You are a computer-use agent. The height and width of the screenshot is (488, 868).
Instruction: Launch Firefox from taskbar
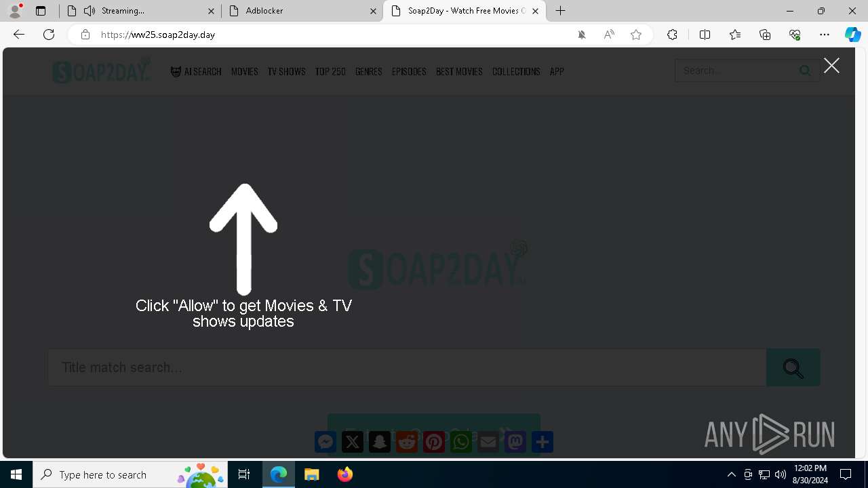click(345, 474)
